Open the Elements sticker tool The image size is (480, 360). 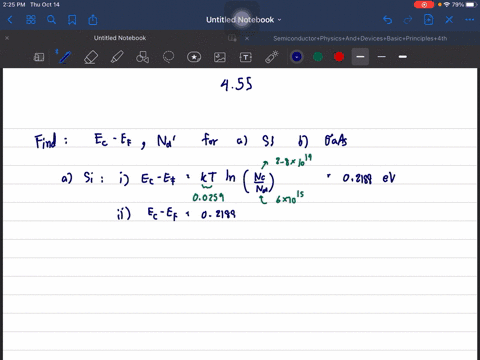click(194, 57)
